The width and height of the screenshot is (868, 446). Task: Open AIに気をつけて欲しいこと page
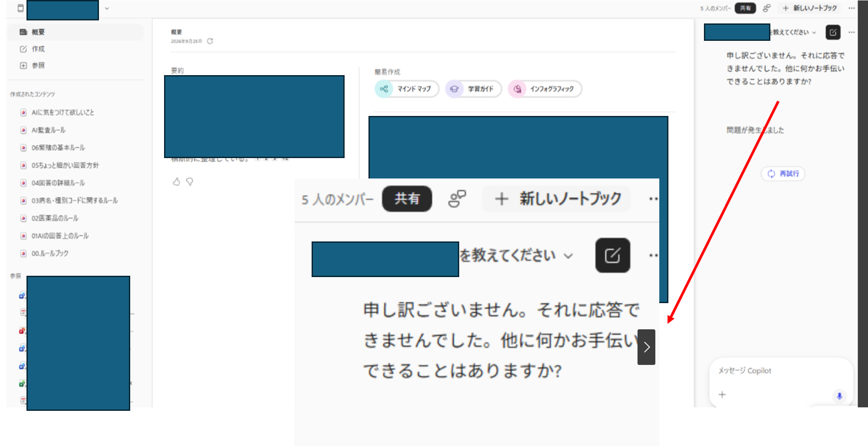tap(63, 112)
